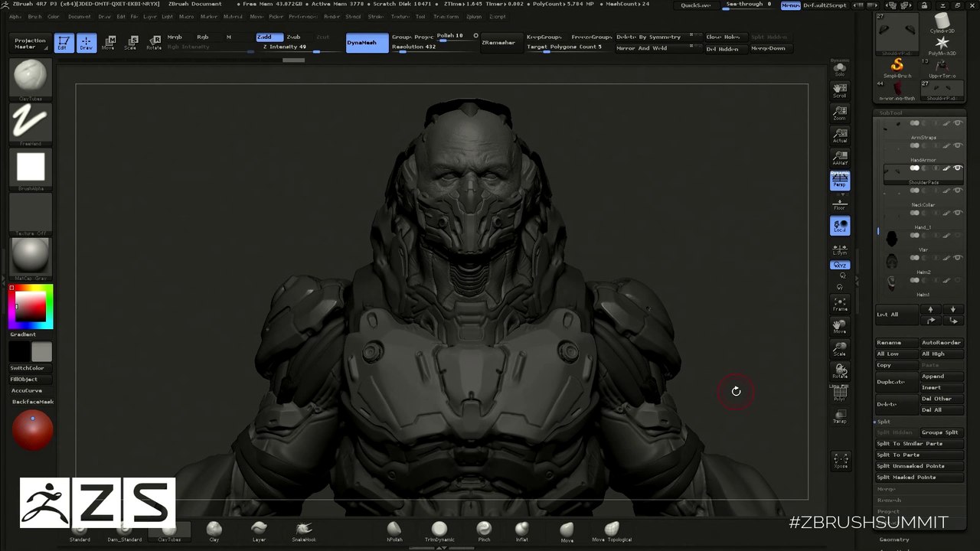
Task: Activate Draw mode button
Action: point(87,43)
